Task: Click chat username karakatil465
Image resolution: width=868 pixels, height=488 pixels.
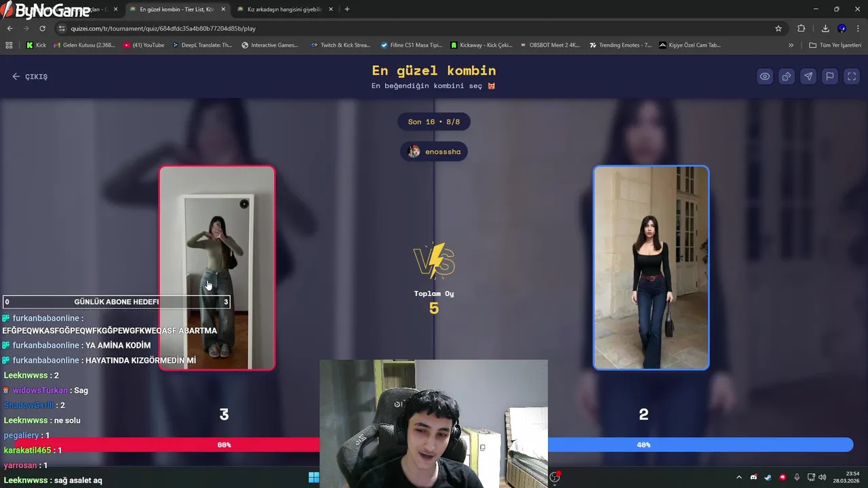Action: [x=27, y=450]
